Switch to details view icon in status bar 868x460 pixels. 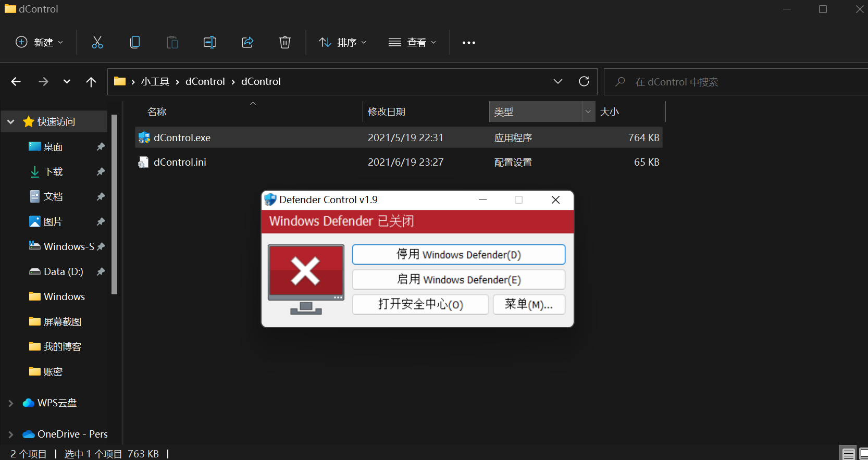pyautogui.click(x=848, y=454)
